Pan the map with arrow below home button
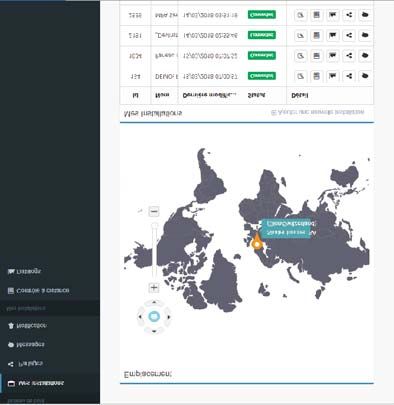 (x=154, y=331)
